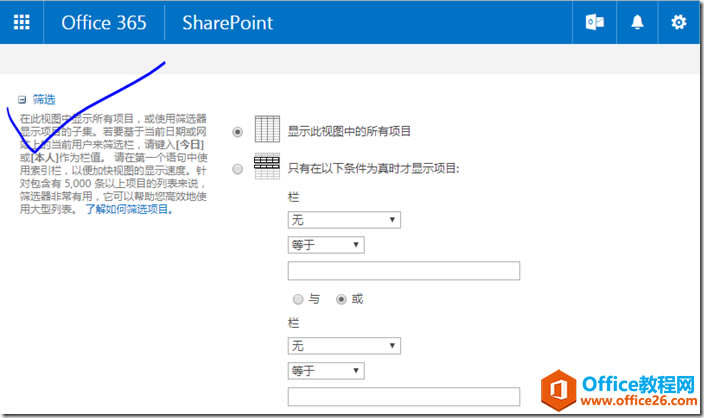
Task: Open the notifications bell icon
Action: click(637, 22)
